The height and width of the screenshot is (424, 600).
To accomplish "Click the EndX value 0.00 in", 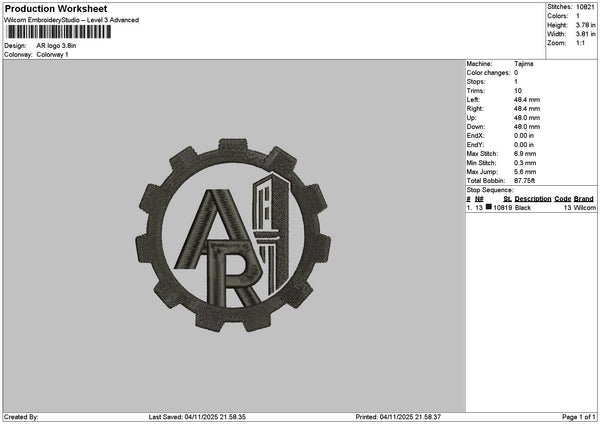I will point(524,136).
